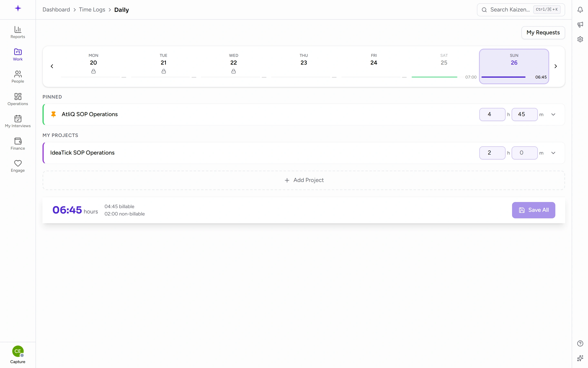The height and width of the screenshot is (368, 588).
Task: Click Dashboard breadcrumb link
Action: coord(56,10)
